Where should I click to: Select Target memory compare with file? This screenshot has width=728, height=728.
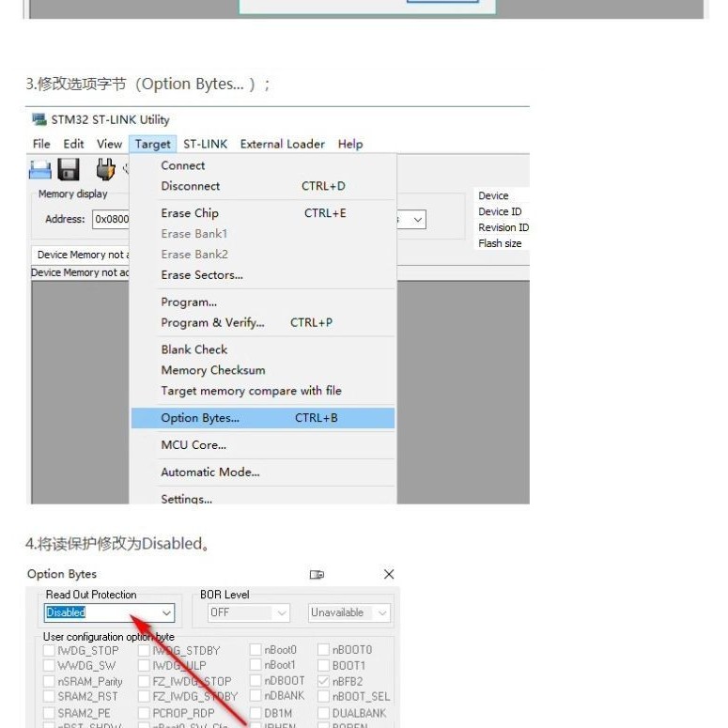click(x=263, y=391)
